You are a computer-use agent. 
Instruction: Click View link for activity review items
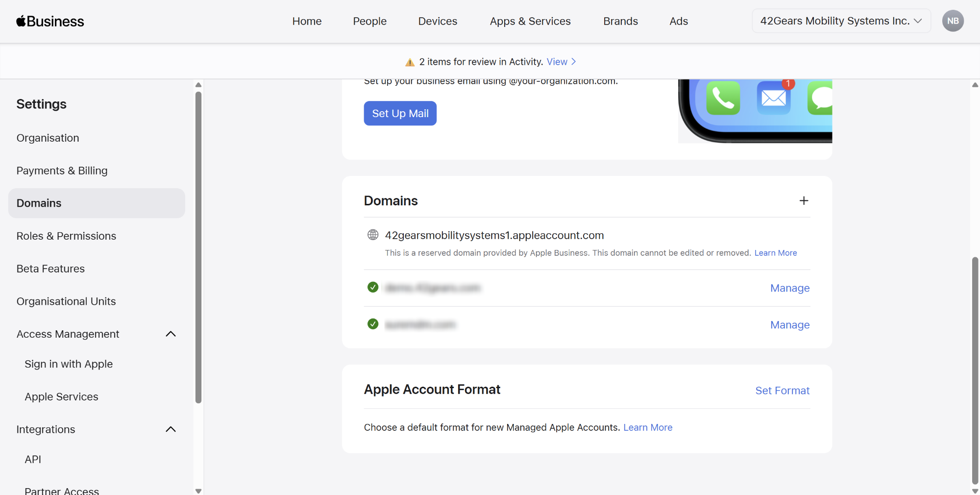[x=557, y=62]
